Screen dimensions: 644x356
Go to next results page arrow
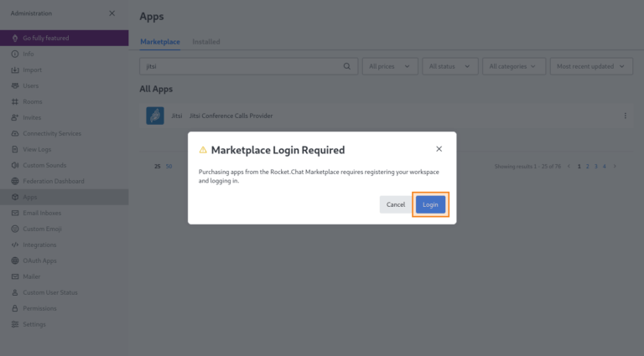coord(615,166)
